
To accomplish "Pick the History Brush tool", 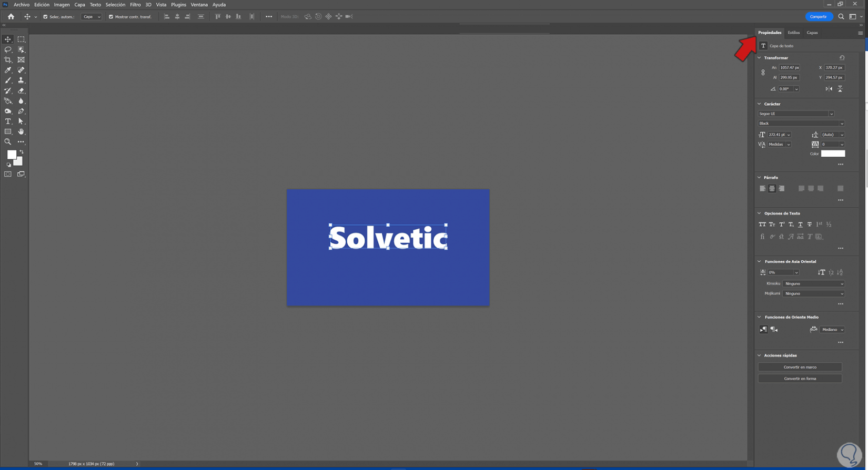I will [x=8, y=90].
